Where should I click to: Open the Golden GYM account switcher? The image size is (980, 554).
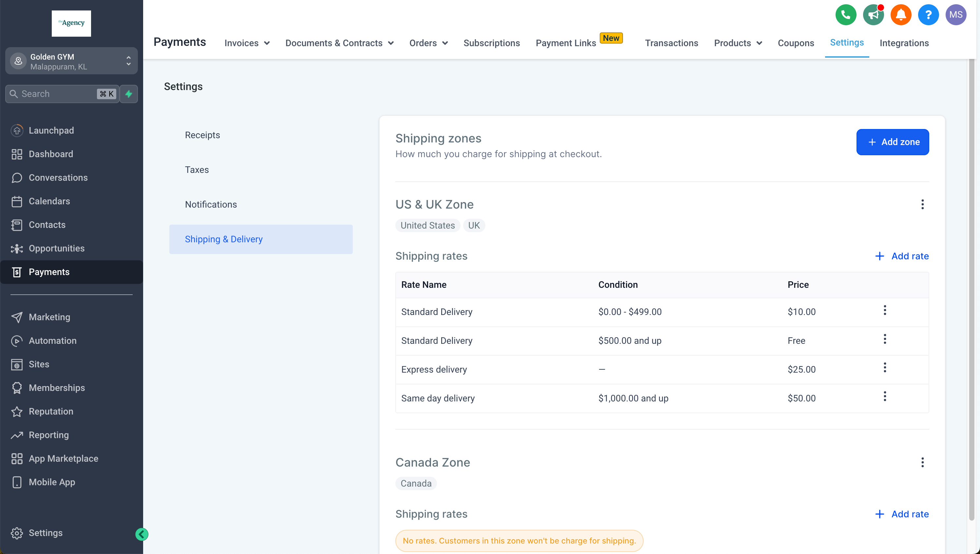pyautogui.click(x=71, y=61)
